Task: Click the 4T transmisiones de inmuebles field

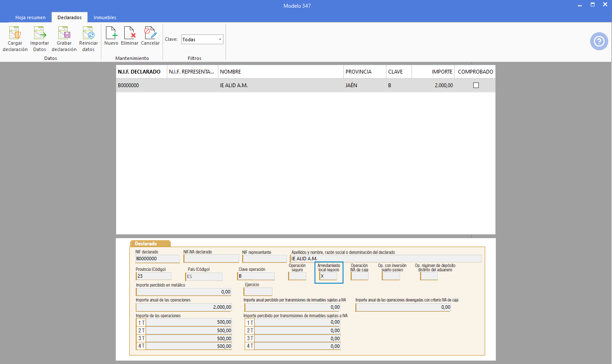Action: (x=297, y=346)
